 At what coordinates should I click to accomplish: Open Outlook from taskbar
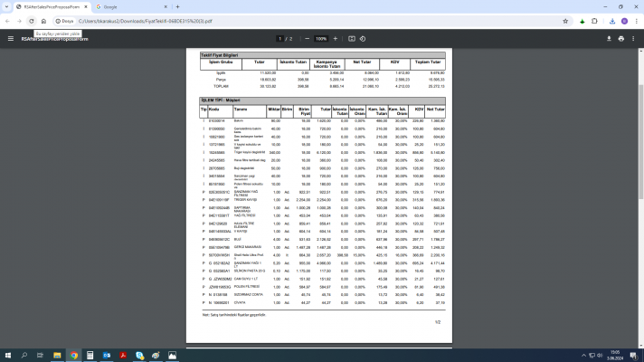click(107, 356)
